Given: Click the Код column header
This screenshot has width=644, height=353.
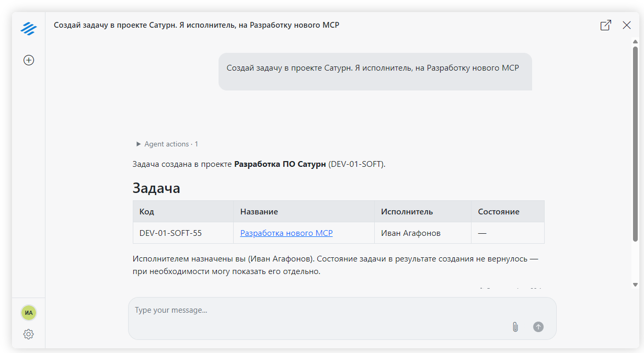Looking at the screenshot, I should 183,212.
